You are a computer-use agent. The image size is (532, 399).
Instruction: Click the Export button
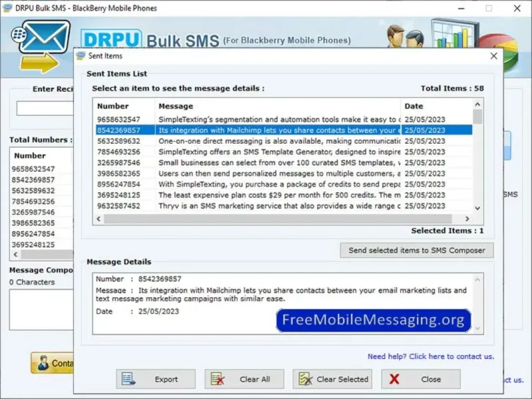click(x=156, y=379)
